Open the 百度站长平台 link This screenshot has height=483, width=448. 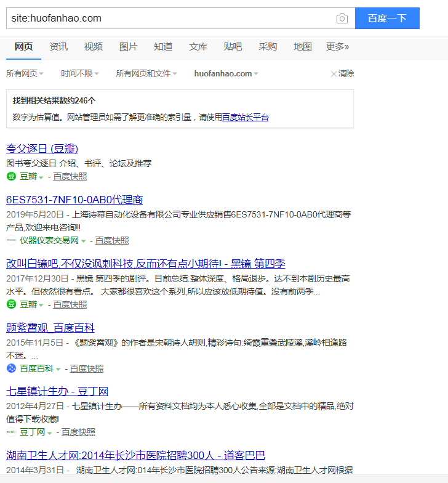pyautogui.click(x=245, y=117)
